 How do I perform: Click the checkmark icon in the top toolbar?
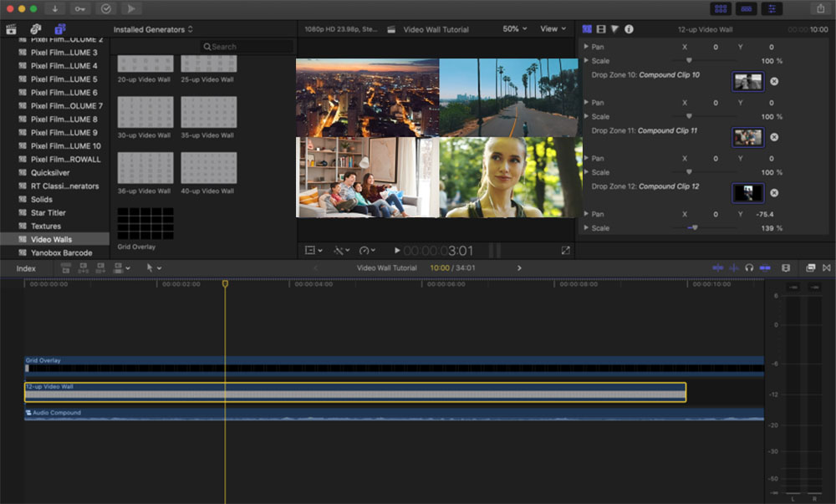click(105, 8)
